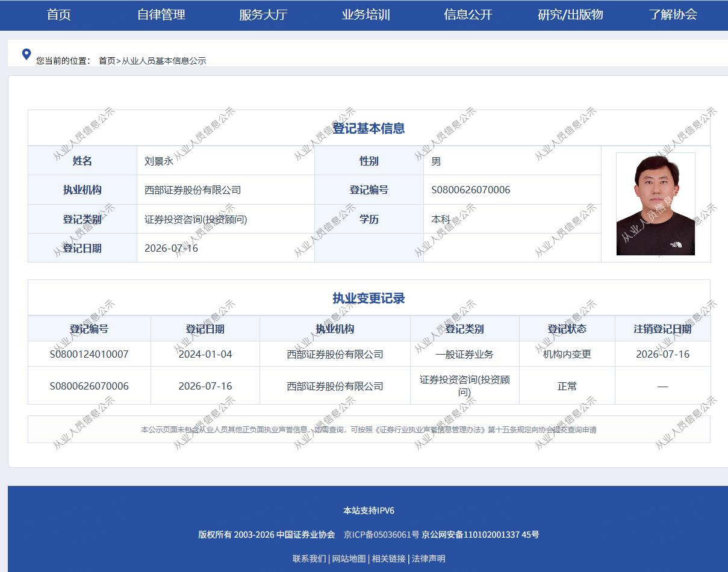Click 执业机构 value 西部证券股份有限公司 in basic info
The width and height of the screenshot is (728, 572).
pos(193,190)
